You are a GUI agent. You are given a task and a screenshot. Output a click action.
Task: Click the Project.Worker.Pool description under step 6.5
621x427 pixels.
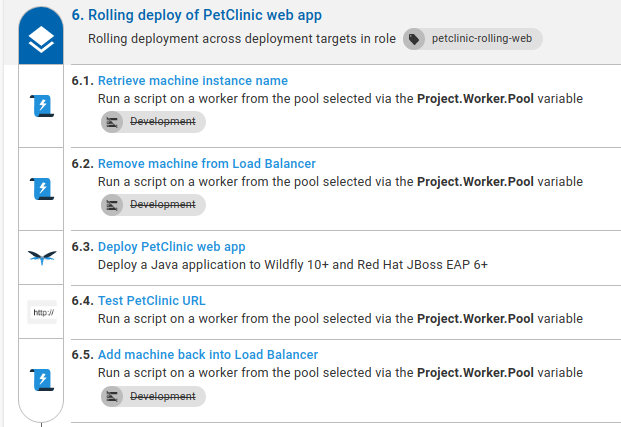pyautogui.click(x=340, y=373)
